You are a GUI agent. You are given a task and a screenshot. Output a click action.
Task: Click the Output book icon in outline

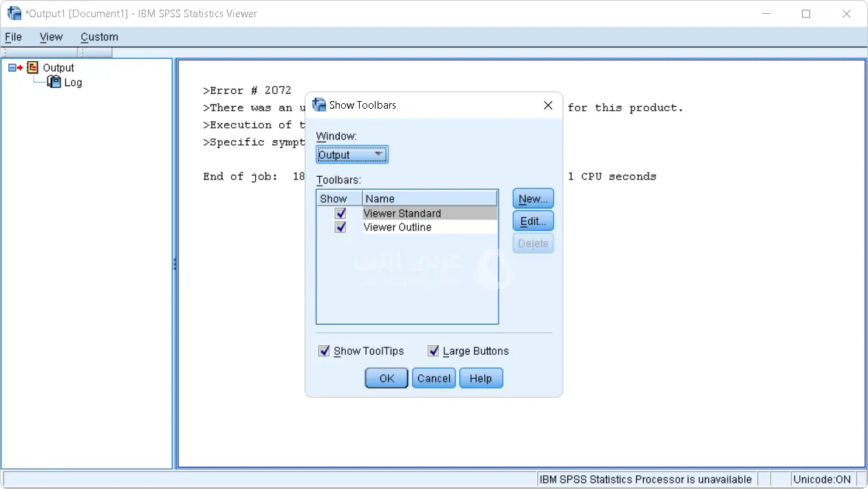tap(32, 67)
